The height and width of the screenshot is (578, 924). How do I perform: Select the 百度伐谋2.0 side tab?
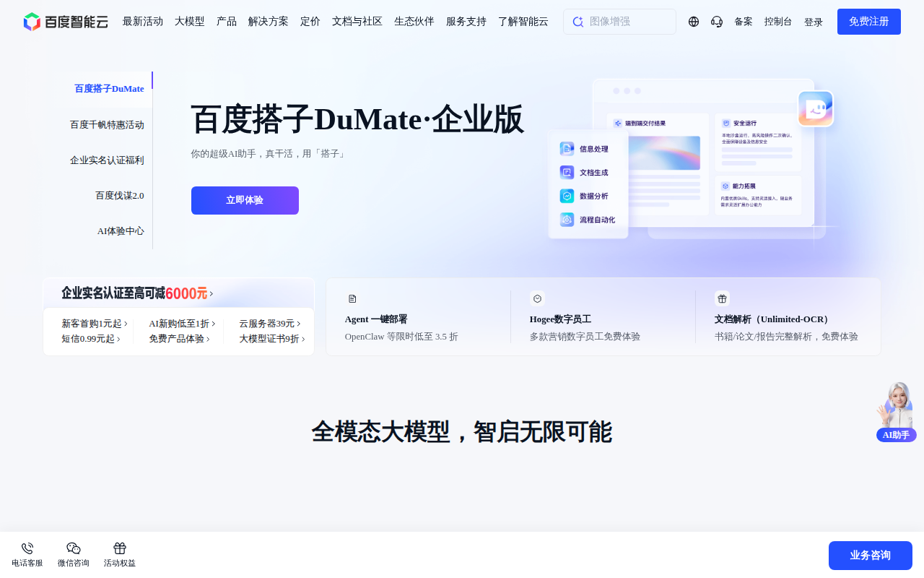pos(120,196)
